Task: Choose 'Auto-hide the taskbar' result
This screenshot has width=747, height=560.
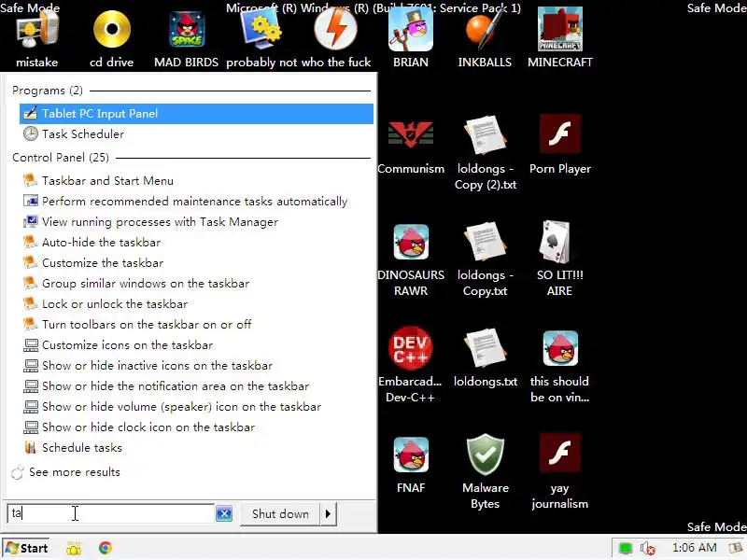Action: tap(196, 243)
